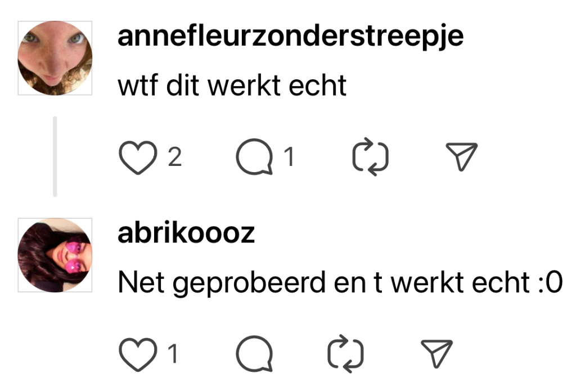This screenshot has height=392, width=576.
Task: Visit the annefleurzonderstreepje username link
Action: pyautogui.click(x=290, y=36)
